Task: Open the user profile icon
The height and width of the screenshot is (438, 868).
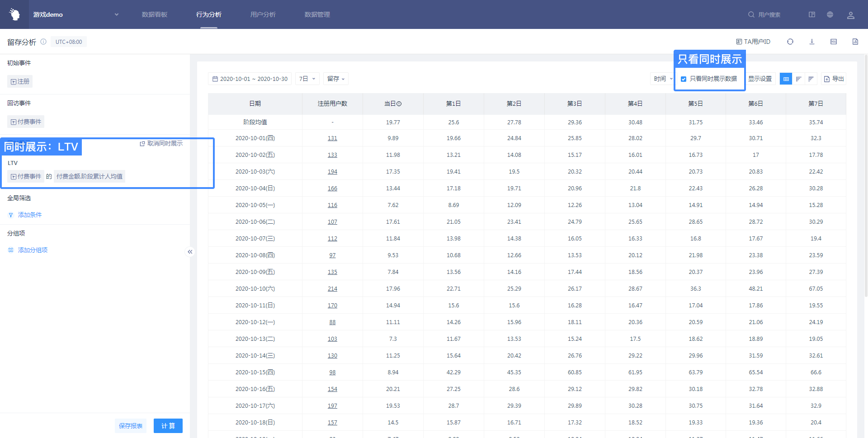Action: pyautogui.click(x=850, y=15)
